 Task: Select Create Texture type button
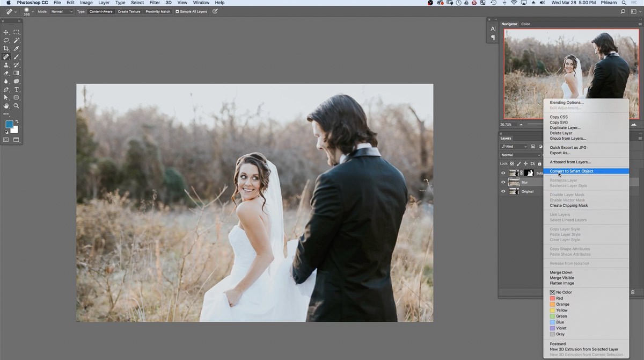129,11
